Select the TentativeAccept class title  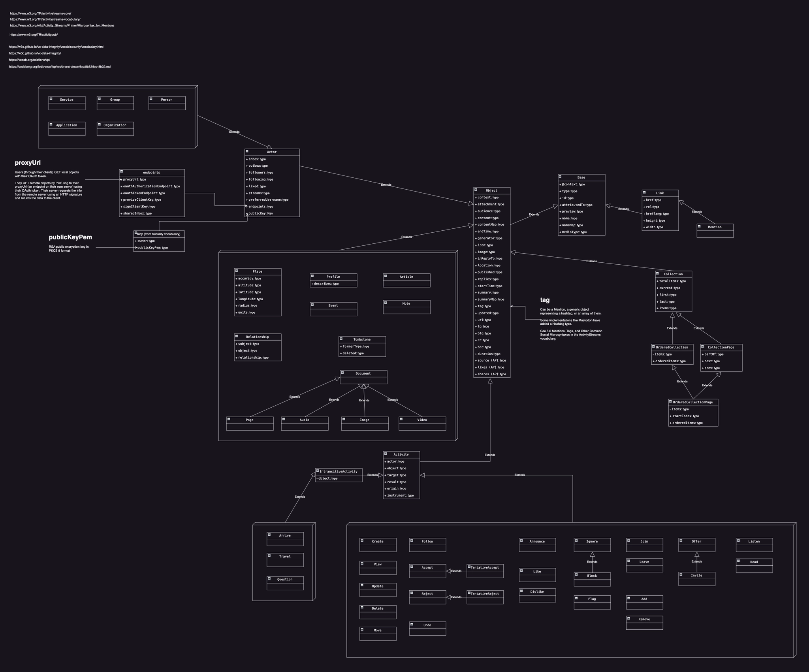485,568
